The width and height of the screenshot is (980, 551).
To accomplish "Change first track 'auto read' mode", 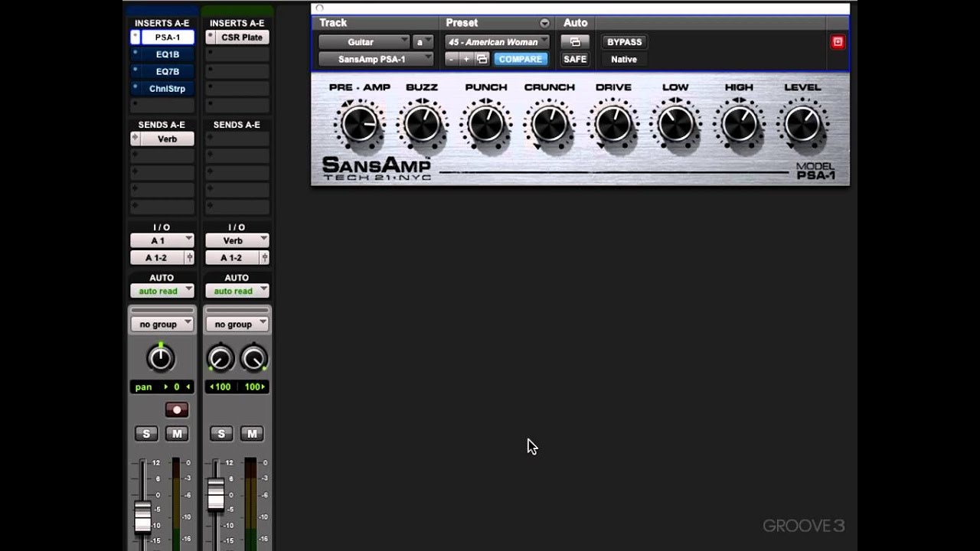I will click(x=162, y=291).
